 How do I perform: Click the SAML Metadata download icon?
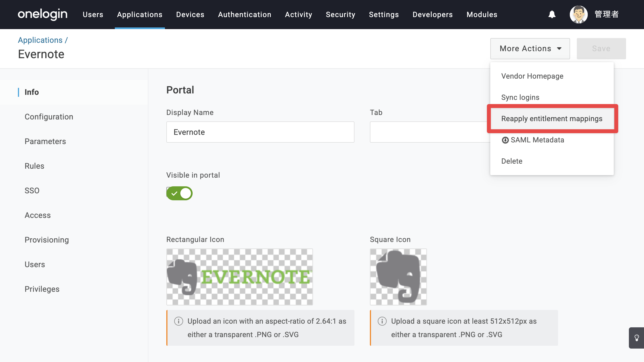coord(505,140)
